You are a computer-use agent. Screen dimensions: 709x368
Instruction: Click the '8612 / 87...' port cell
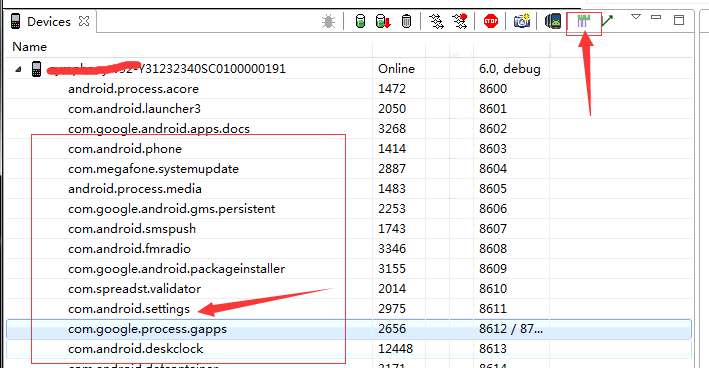511,329
